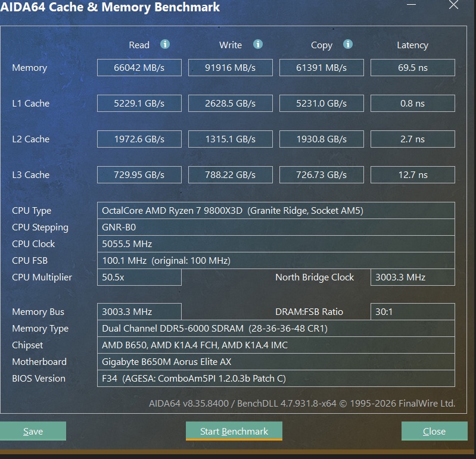Viewport: 476px width, 459px height.
Task: Click the DRAM:FSB Ratio label
Action: tap(309, 311)
